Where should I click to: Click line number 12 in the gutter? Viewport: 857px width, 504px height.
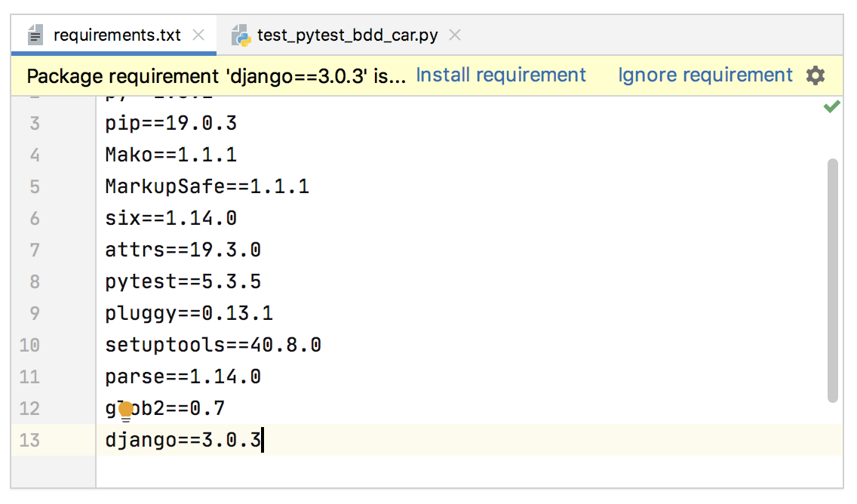pos(29,409)
